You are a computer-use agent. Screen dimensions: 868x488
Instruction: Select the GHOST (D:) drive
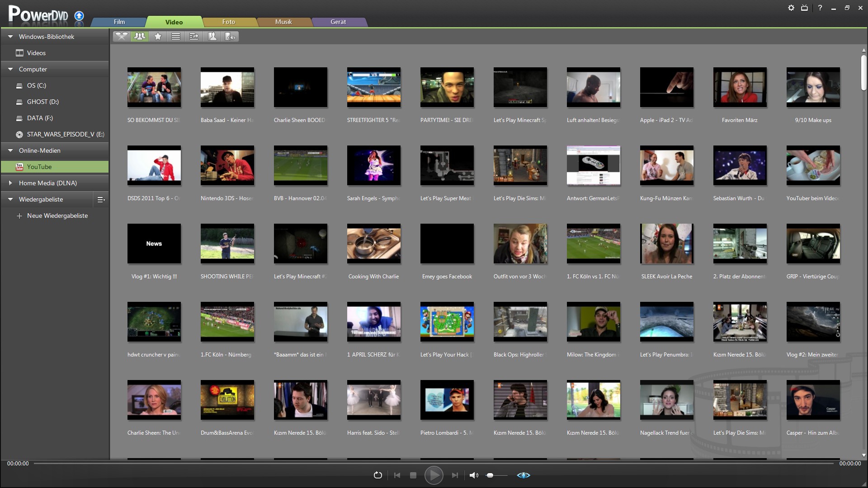click(x=43, y=102)
